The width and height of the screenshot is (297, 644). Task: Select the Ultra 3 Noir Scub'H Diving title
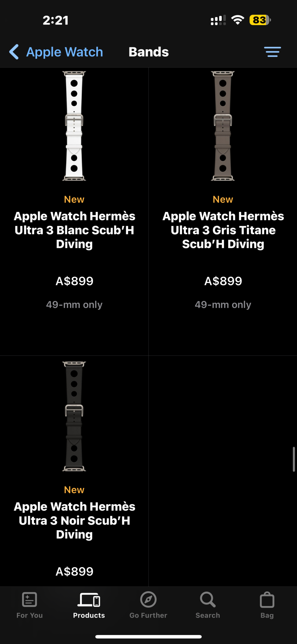74,520
